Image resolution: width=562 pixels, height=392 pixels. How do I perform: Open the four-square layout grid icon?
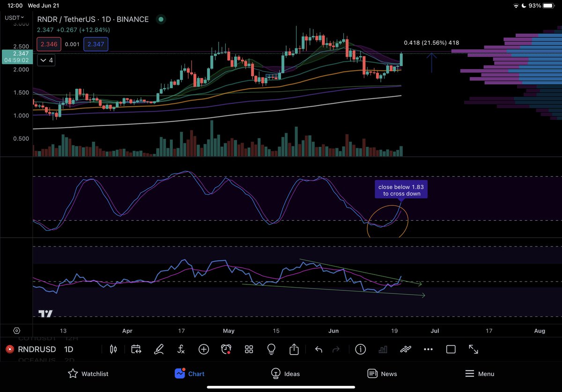click(249, 349)
